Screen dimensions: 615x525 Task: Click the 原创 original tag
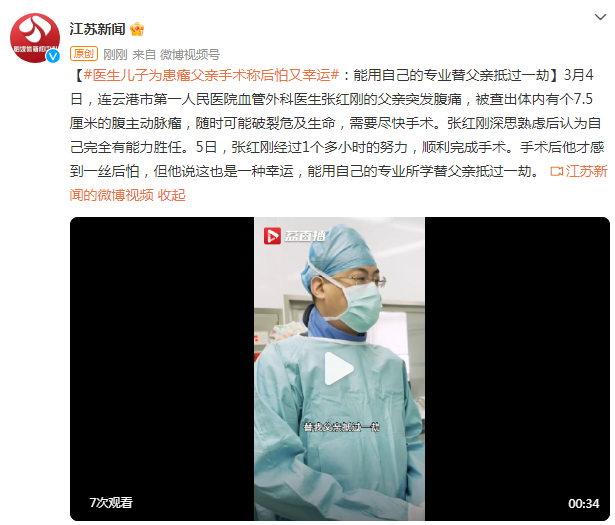tap(84, 54)
